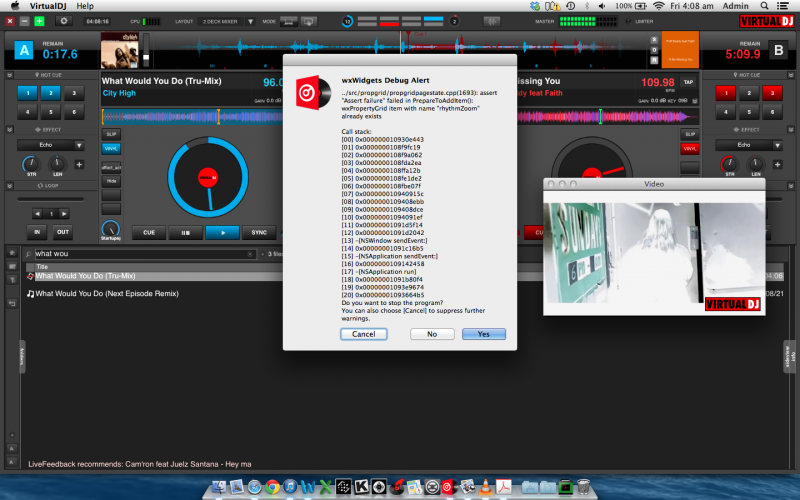
Task: Open the 2 DECK MIXER layout dropdown arrow
Action: [x=250, y=21]
